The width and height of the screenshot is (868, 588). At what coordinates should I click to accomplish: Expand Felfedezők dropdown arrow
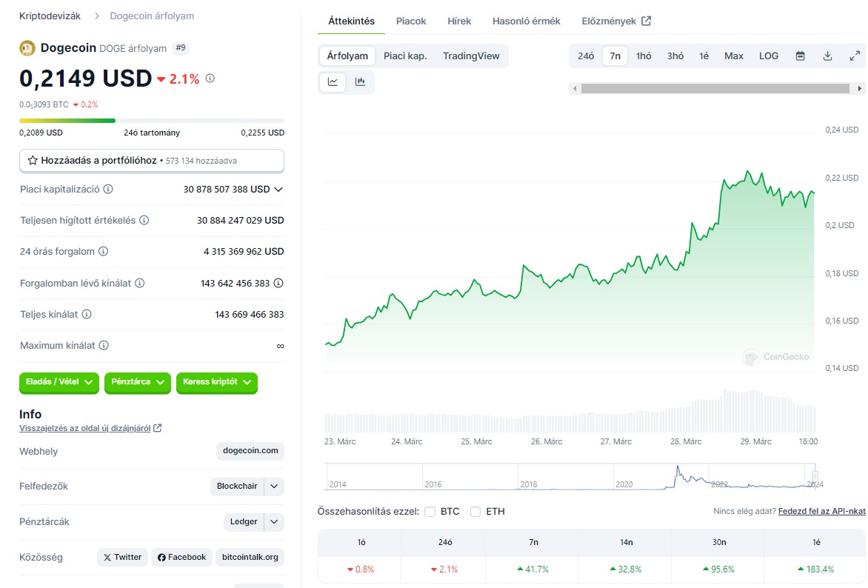(274, 486)
